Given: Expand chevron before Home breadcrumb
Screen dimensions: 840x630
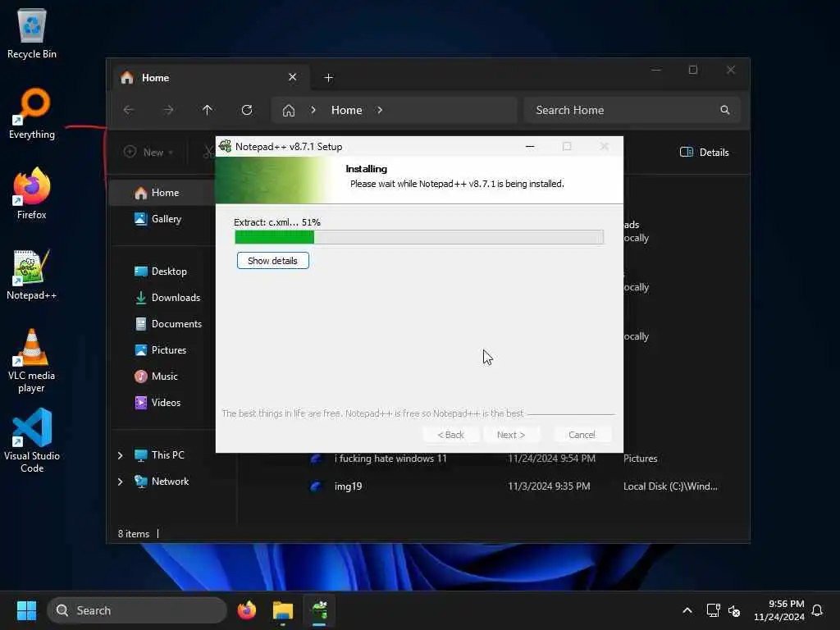Looking at the screenshot, I should pyautogui.click(x=313, y=110).
